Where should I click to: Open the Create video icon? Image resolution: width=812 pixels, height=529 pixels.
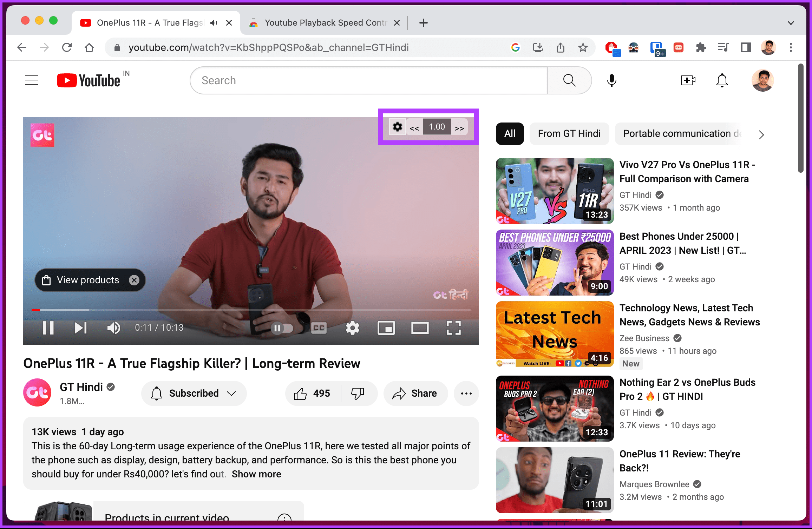688,80
